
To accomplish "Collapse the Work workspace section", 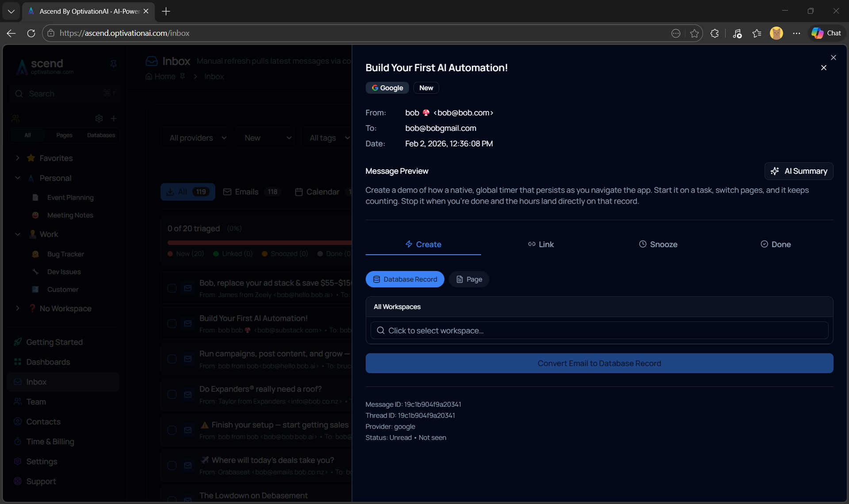I will tap(18, 234).
